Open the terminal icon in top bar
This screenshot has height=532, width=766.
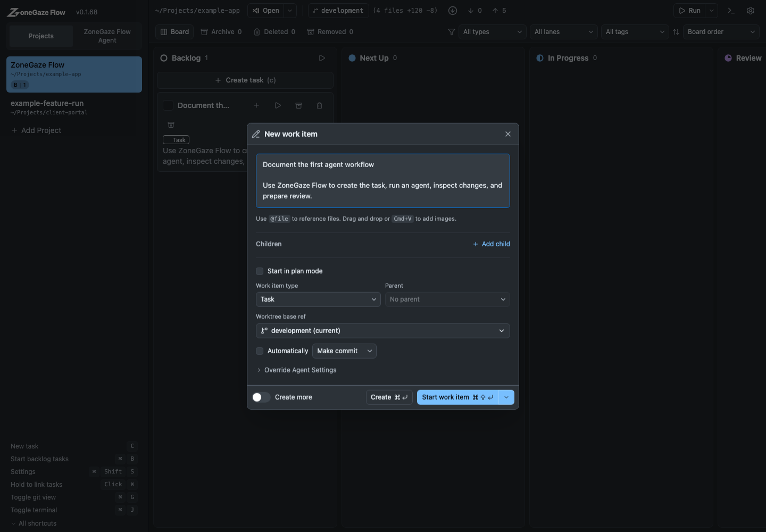click(731, 11)
